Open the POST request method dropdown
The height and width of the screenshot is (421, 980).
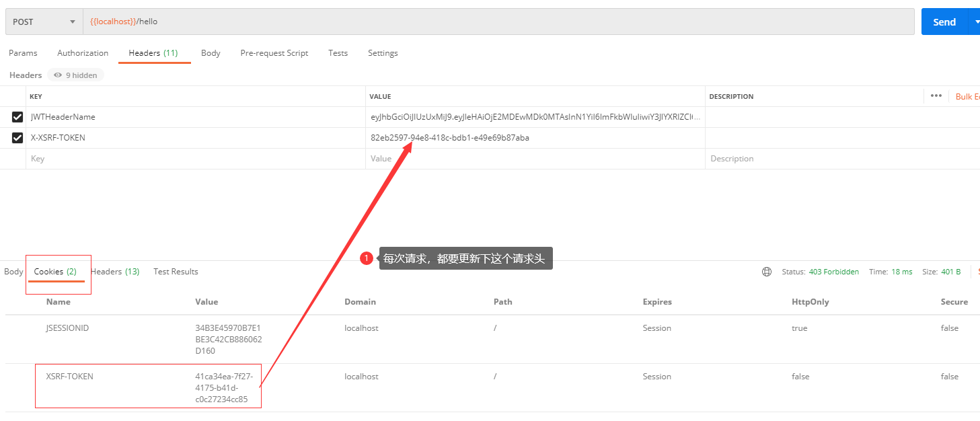(42, 21)
